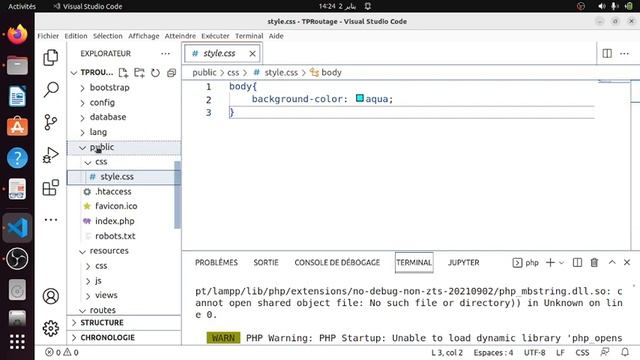Expand the database folder
Viewport: 640px width, 360px height.
click(108, 117)
